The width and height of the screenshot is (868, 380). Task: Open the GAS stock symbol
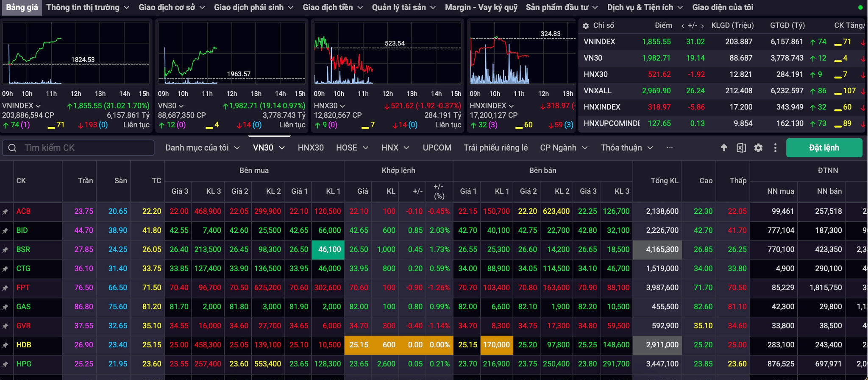point(23,307)
